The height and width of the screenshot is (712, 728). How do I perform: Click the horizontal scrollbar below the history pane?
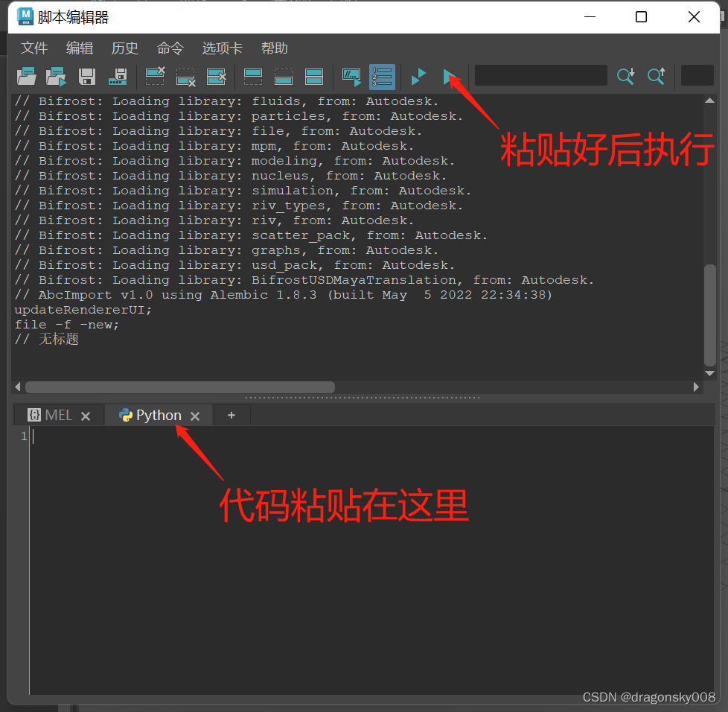coord(179,387)
